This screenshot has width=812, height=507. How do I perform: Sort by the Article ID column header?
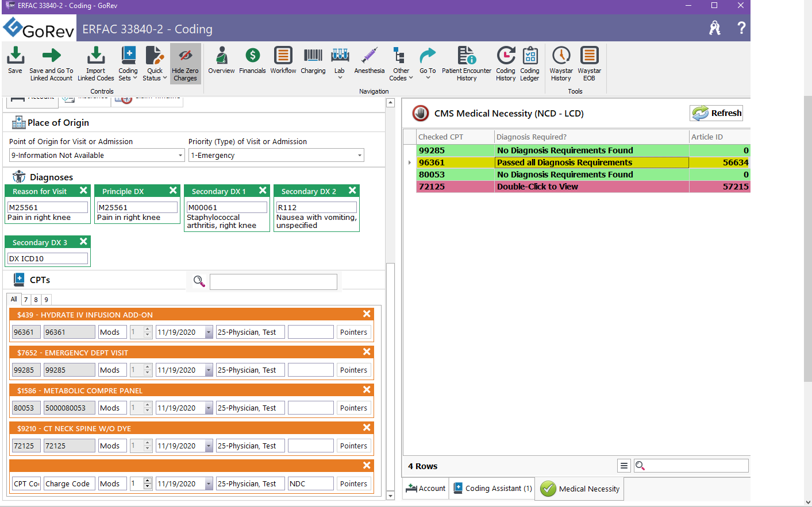click(719, 137)
